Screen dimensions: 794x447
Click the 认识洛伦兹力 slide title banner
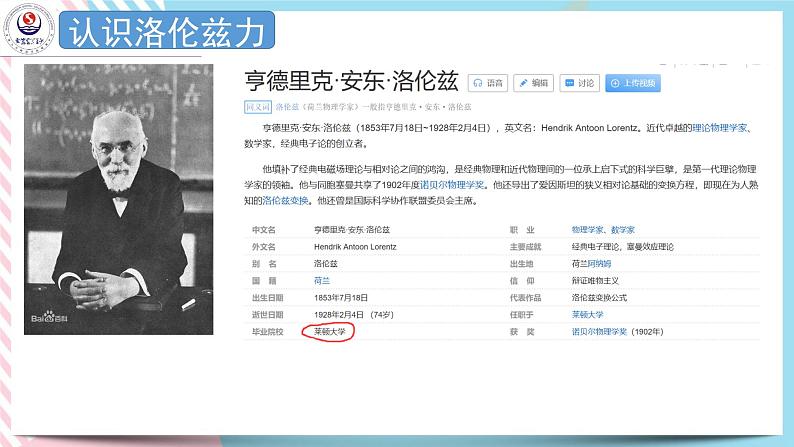(166, 34)
